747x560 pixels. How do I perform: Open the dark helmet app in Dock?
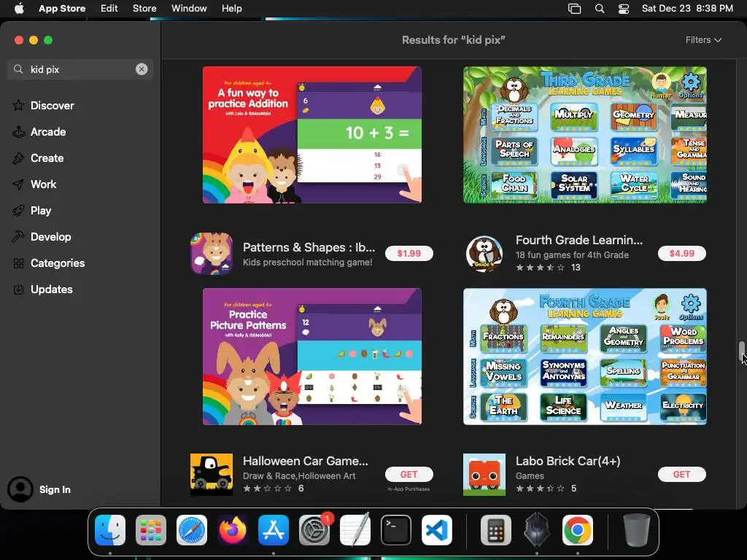pyautogui.click(x=536, y=529)
